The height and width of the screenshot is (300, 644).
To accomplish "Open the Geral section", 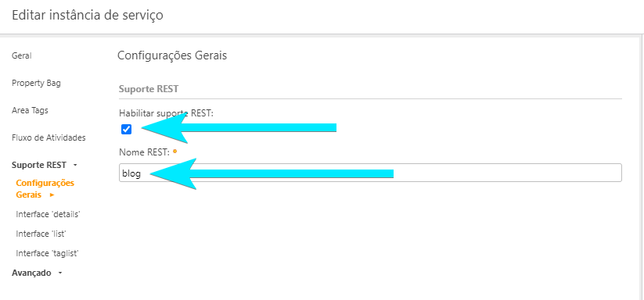I will click(22, 55).
